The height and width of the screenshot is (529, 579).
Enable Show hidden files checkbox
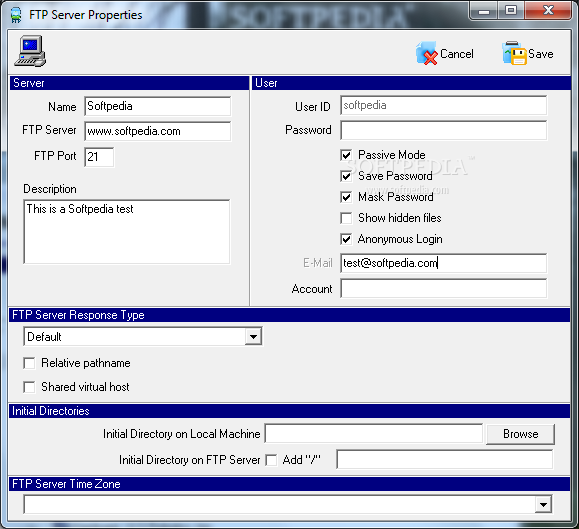346,218
